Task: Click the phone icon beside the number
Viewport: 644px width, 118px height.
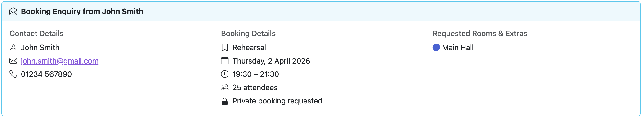Action: point(13,74)
